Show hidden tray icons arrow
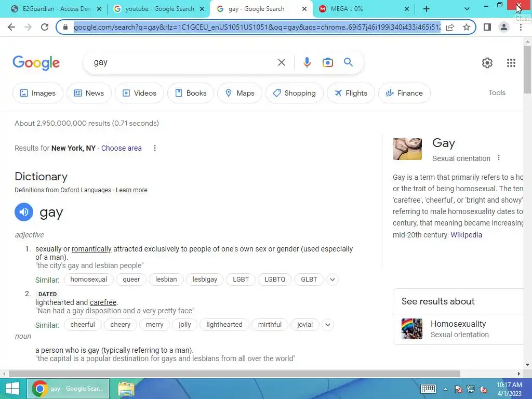The height and width of the screenshot is (399, 532). (445, 389)
